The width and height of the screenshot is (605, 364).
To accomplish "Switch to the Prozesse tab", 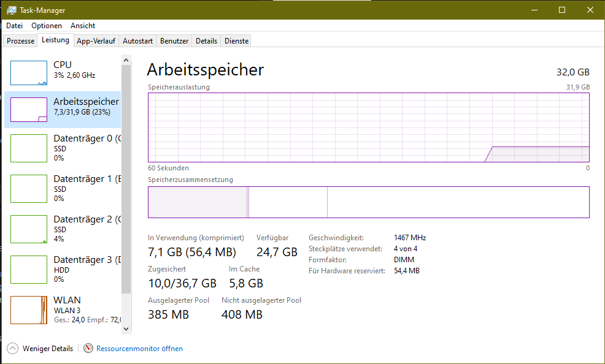I will [x=21, y=41].
